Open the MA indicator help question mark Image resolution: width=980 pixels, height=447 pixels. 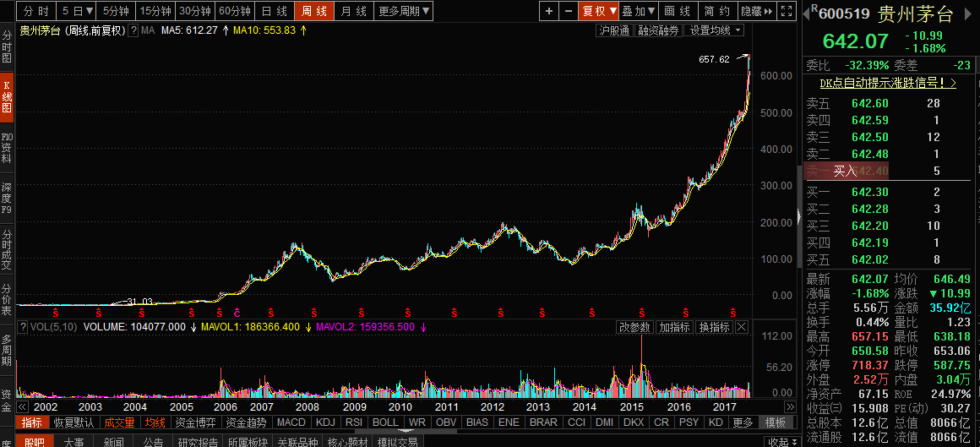coord(133,30)
